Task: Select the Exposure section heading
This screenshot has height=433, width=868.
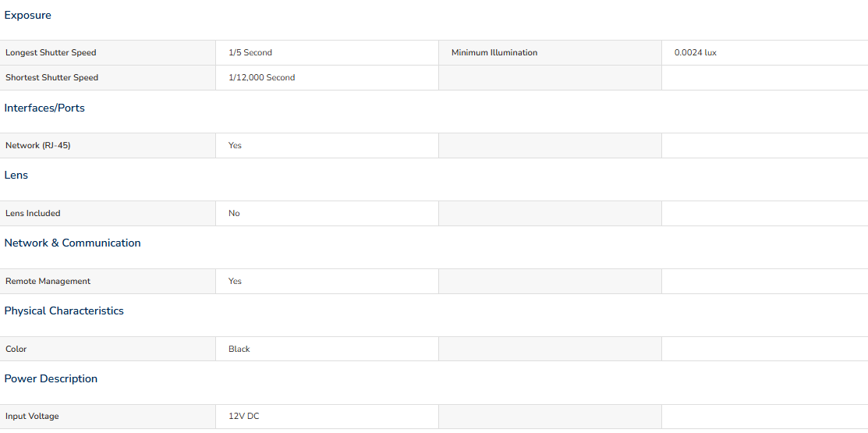Action: pyautogui.click(x=27, y=16)
